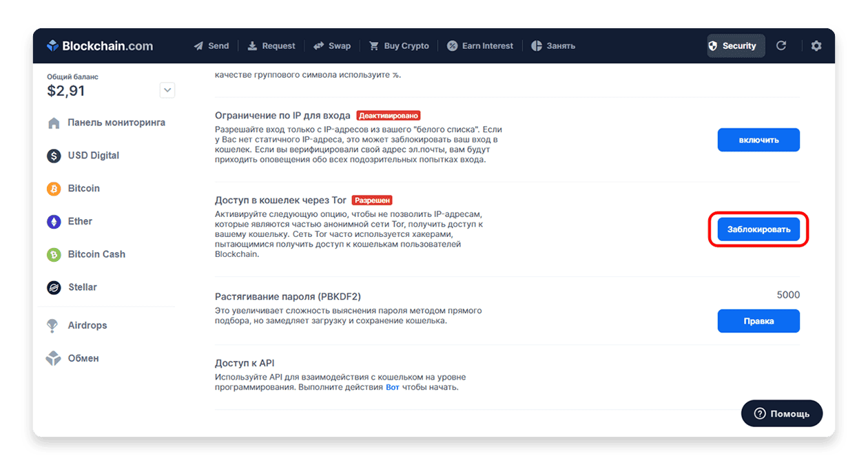This screenshot has height=465, width=868.
Task: Refresh wallet using the reload icon
Action: tap(781, 45)
